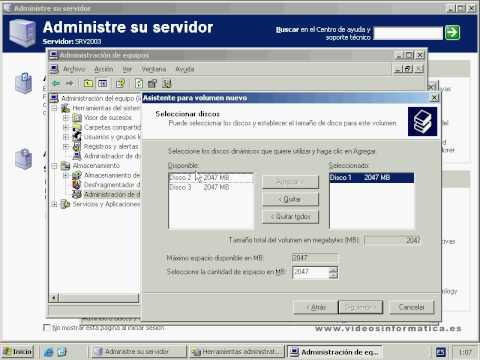Viewport: 480px width, 360px height.
Task: Toggle the No mostrar esta página checkbox
Action: tap(47, 328)
